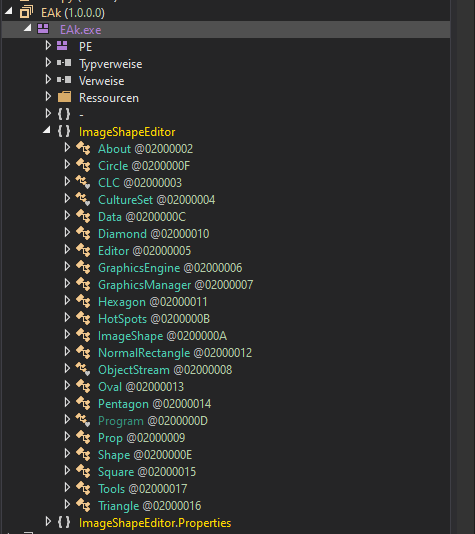
Task: Click the Ressourcen folder icon
Action: pyautogui.click(x=64, y=97)
